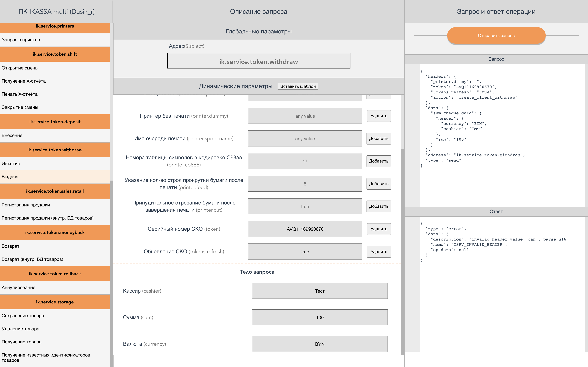Add the printer.feed parameter

378,184
